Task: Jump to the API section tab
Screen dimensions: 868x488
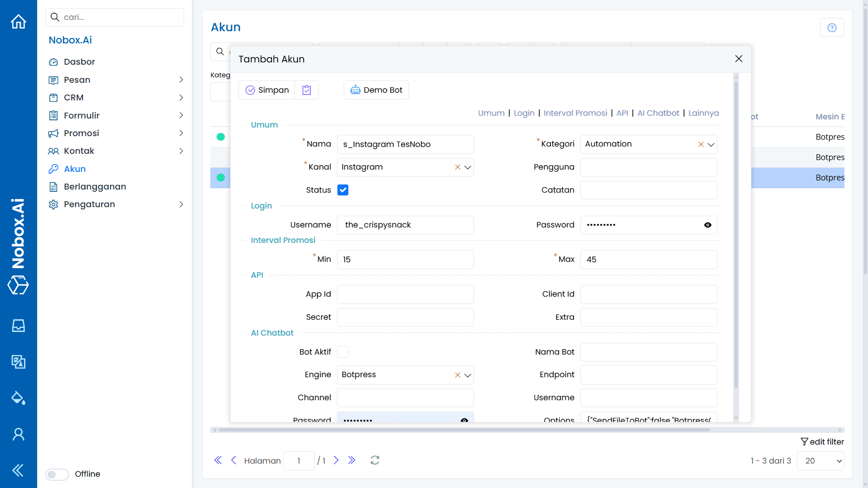Action: coord(622,113)
